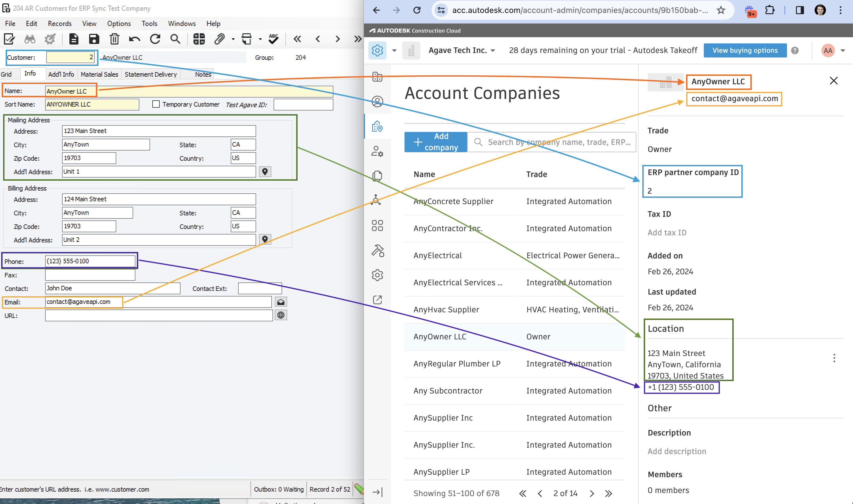853x504 pixels.
Task: Select the AnyHvac Supplier row
Action: point(515,310)
